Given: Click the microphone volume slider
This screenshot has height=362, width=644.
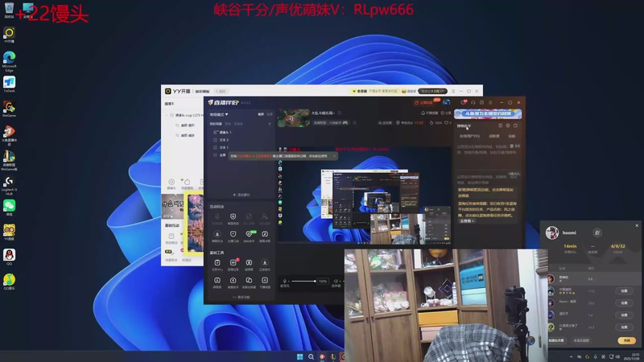Looking at the screenshot, I should pyautogui.click(x=303, y=281).
